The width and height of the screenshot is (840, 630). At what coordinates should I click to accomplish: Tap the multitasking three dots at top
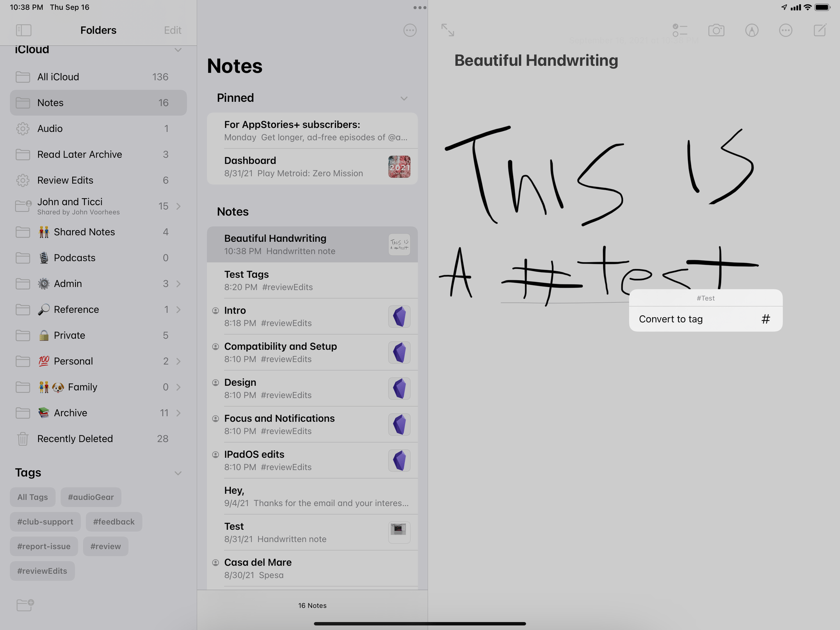420,8
